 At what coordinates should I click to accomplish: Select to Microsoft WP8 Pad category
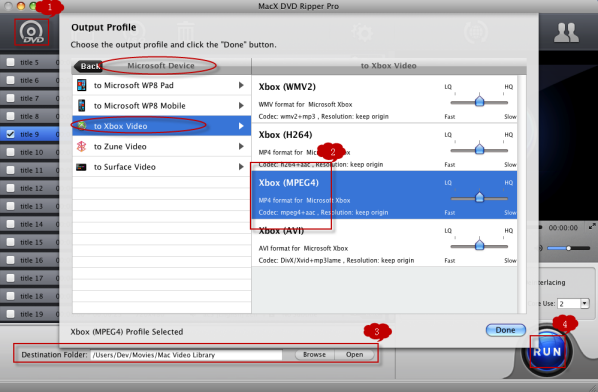click(161, 85)
